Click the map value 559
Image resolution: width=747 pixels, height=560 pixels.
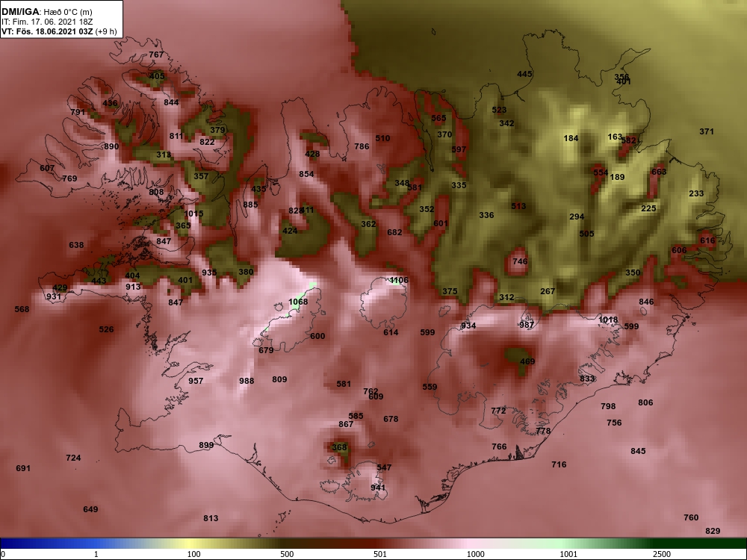click(x=430, y=387)
